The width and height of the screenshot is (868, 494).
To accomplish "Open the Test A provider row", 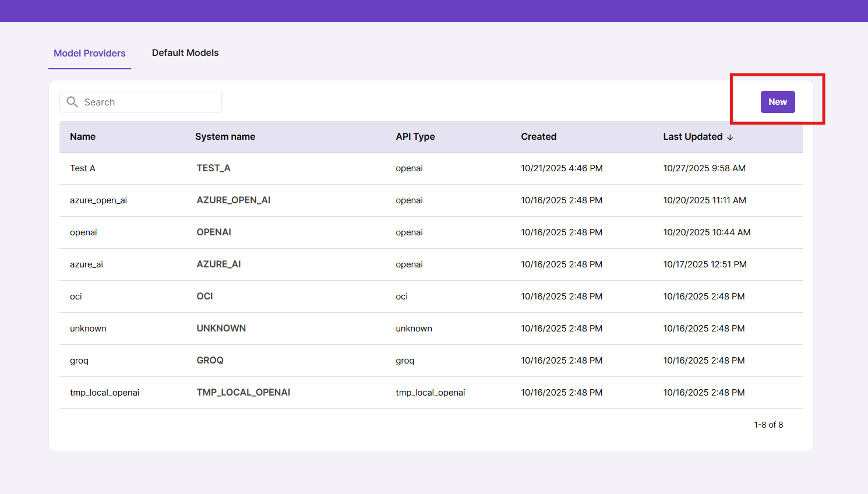I will click(83, 168).
